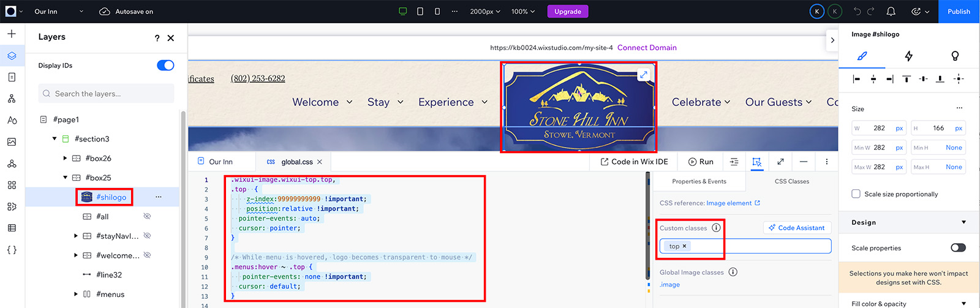This screenshot has height=308, width=980.
Task: Close the global.css tab
Action: (x=320, y=162)
